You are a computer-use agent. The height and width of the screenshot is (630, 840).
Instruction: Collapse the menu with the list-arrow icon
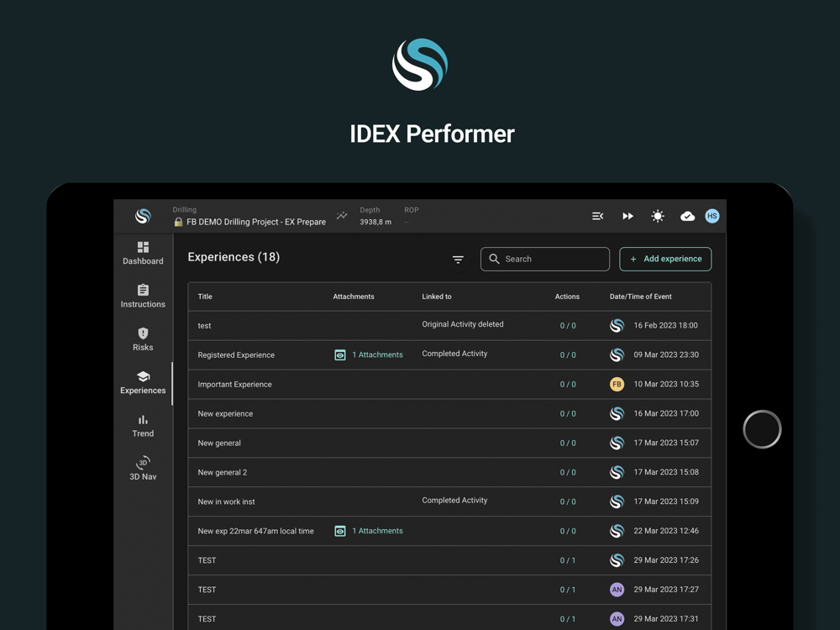point(598,216)
